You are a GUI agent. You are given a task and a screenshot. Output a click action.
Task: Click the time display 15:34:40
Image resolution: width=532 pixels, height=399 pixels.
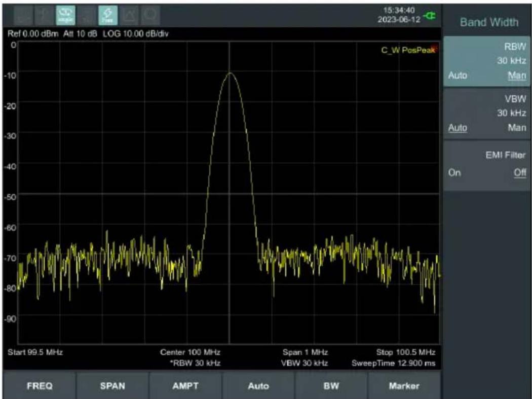coord(399,10)
